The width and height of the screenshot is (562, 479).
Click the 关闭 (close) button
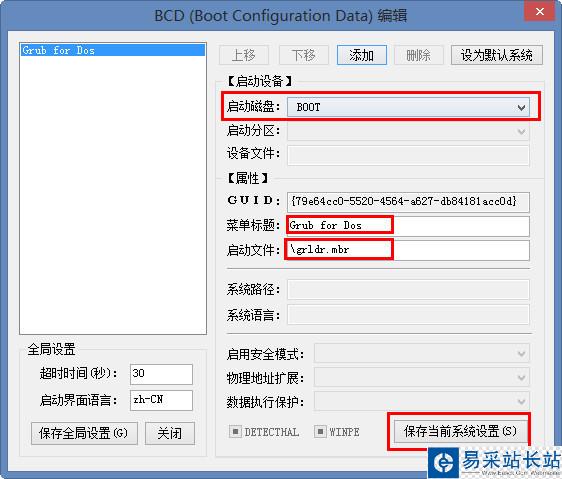click(170, 433)
